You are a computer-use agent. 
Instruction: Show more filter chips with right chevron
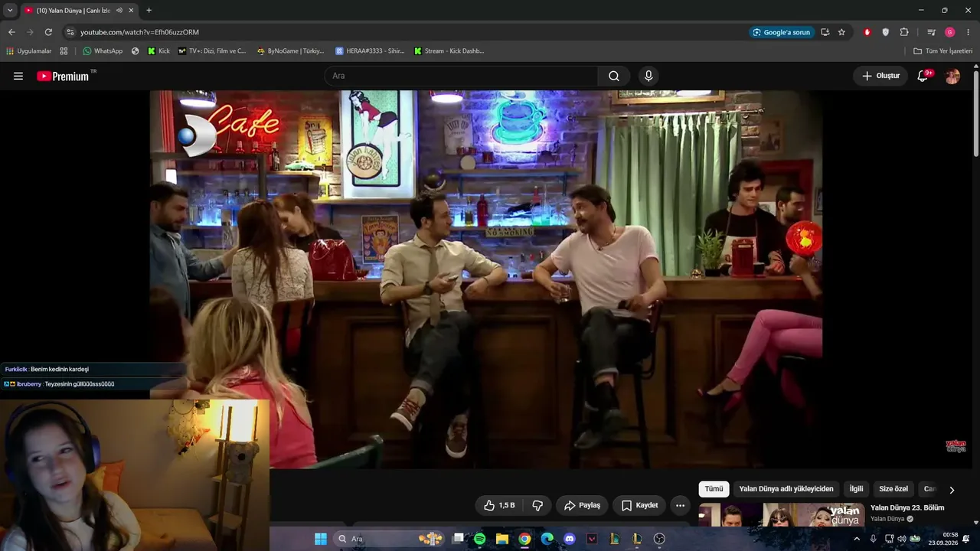952,490
